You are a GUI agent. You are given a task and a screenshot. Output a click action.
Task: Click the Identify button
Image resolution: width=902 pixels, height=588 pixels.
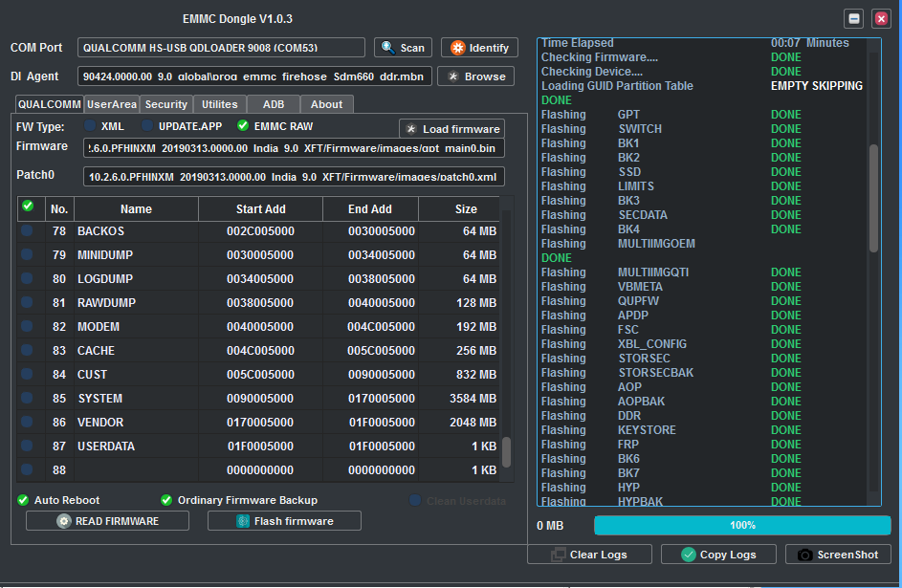click(480, 48)
